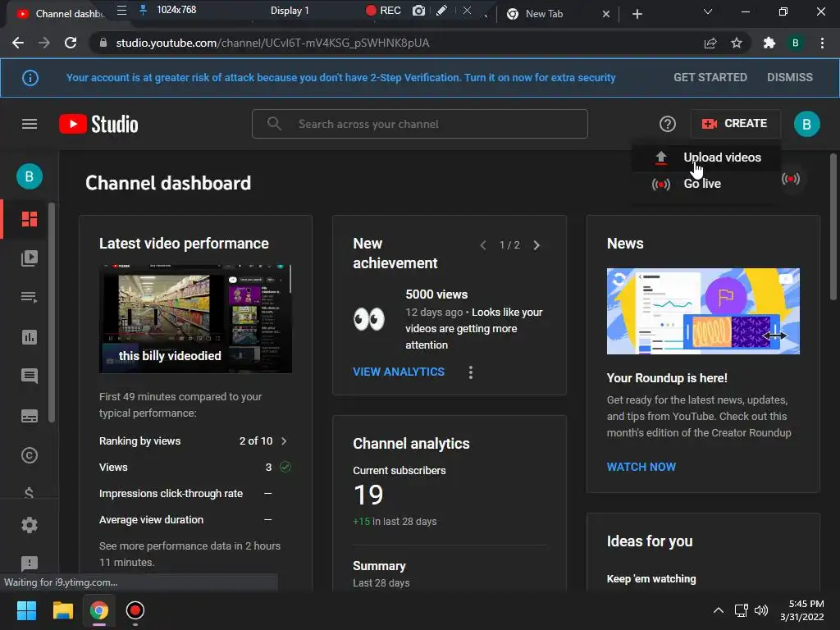Open the hamburger navigation menu in Studio
This screenshot has height=630, width=840.
(30, 125)
